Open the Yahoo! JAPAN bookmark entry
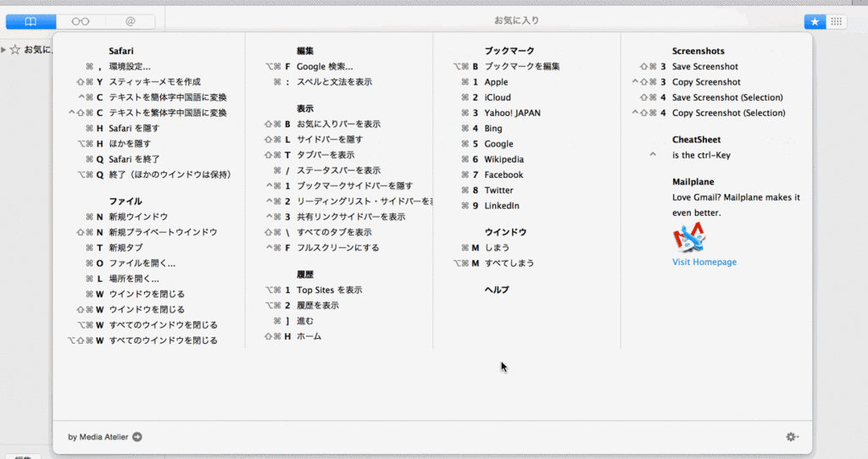Viewport: 868px width, 459px height. click(x=513, y=113)
